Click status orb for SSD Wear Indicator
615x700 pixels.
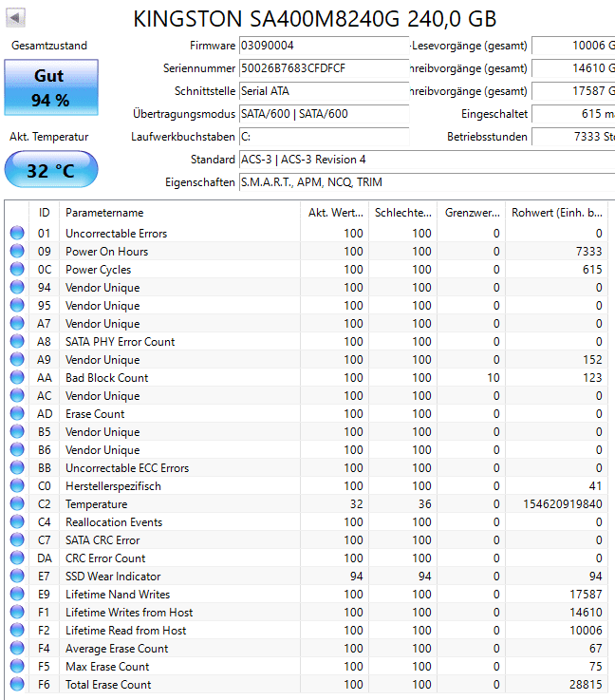(17, 576)
